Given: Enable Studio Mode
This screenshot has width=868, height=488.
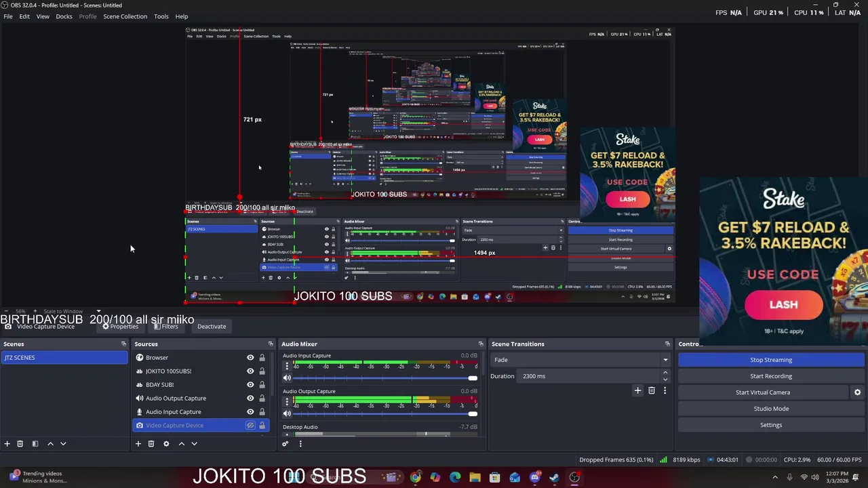Looking at the screenshot, I should (x=771, y=409).
